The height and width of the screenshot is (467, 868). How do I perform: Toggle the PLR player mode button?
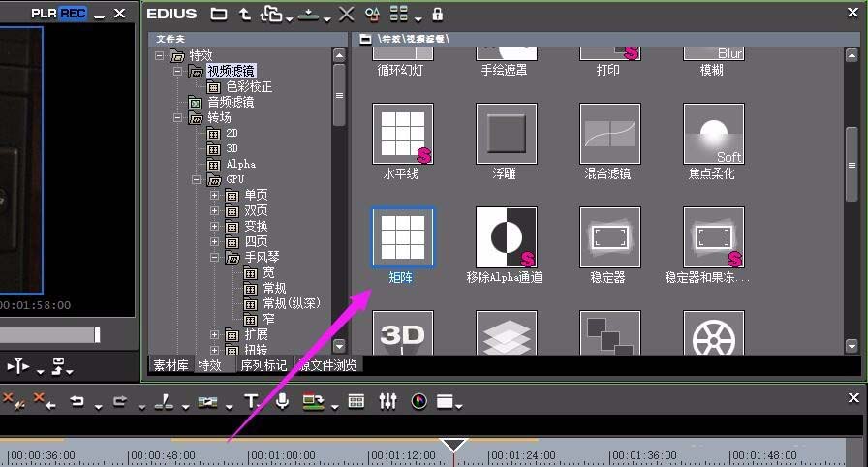[x=44, y=14]
